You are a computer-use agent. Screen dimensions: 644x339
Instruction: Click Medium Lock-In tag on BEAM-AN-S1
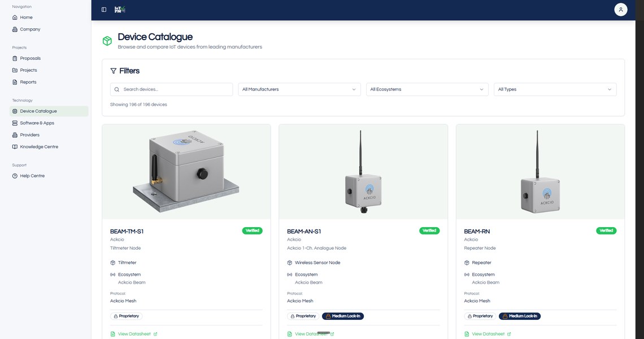[343, 316]
